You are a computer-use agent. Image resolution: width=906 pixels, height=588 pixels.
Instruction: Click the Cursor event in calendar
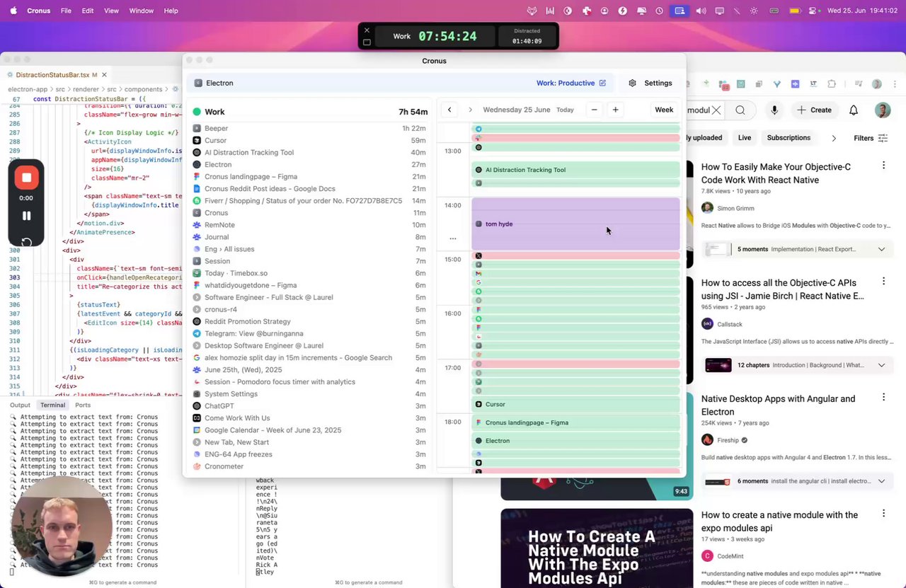575,404
